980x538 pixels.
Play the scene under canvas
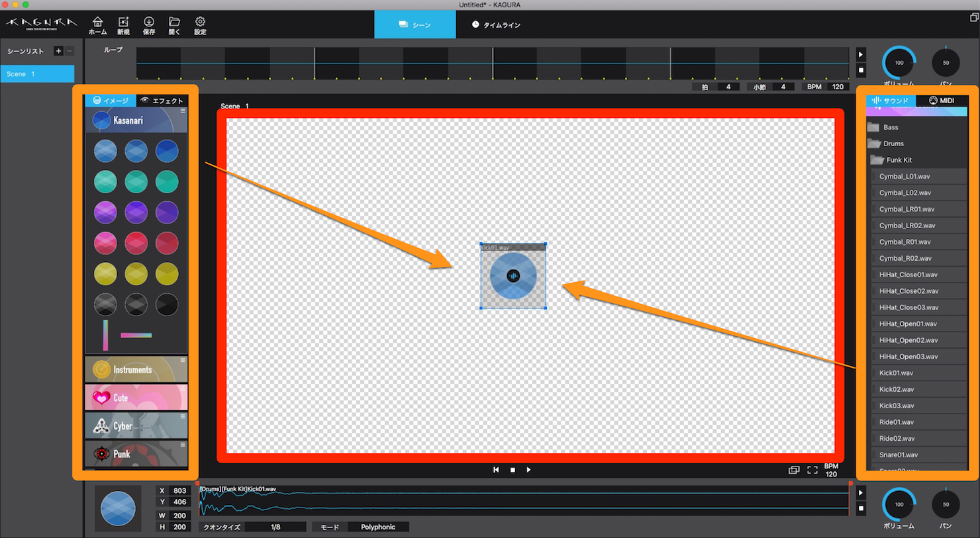click(x=528, y=470)
